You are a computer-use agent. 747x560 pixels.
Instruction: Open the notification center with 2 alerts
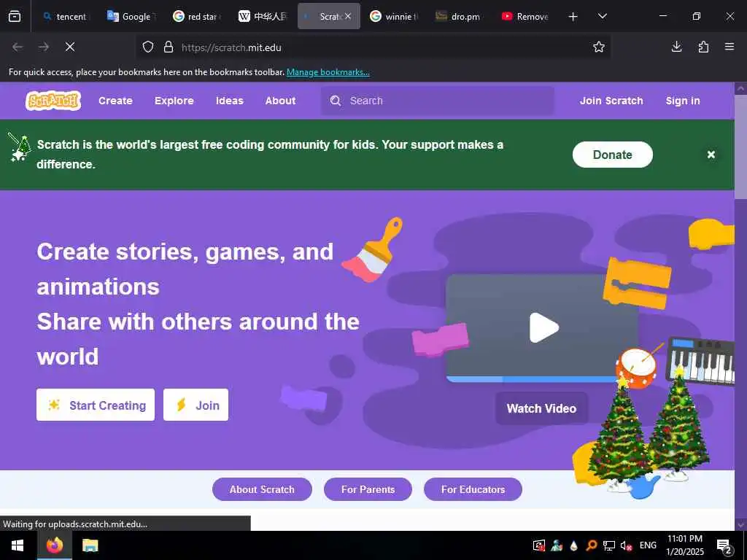[x=724, y=545]
